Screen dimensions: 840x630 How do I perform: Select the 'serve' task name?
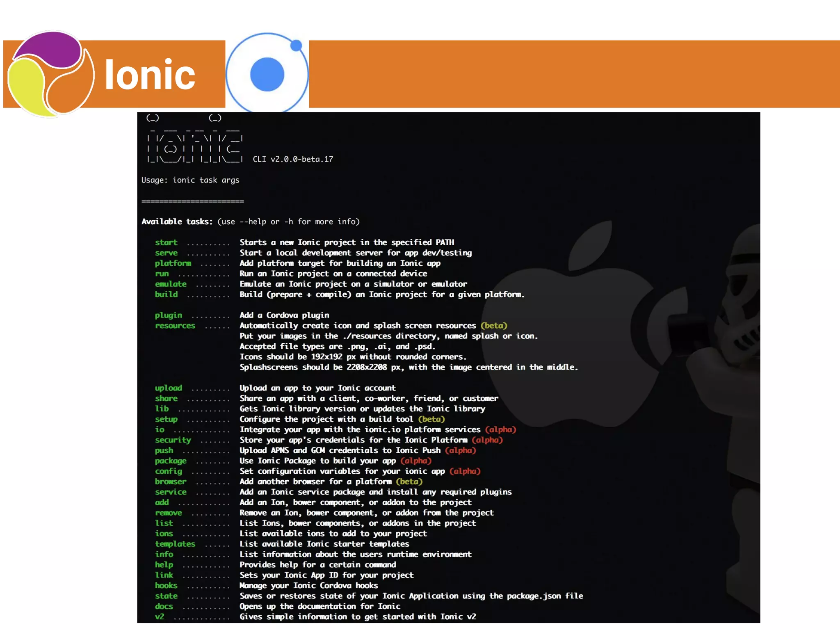166,253
